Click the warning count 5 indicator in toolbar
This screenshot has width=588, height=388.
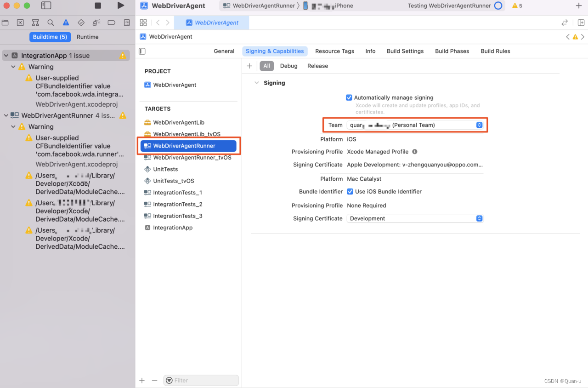[517, 6]
